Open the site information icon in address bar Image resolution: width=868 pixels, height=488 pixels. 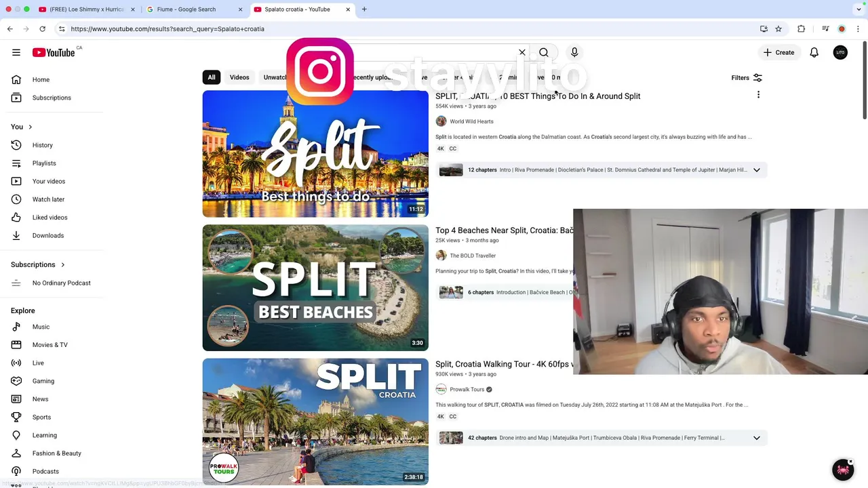[x=62, y=29]
